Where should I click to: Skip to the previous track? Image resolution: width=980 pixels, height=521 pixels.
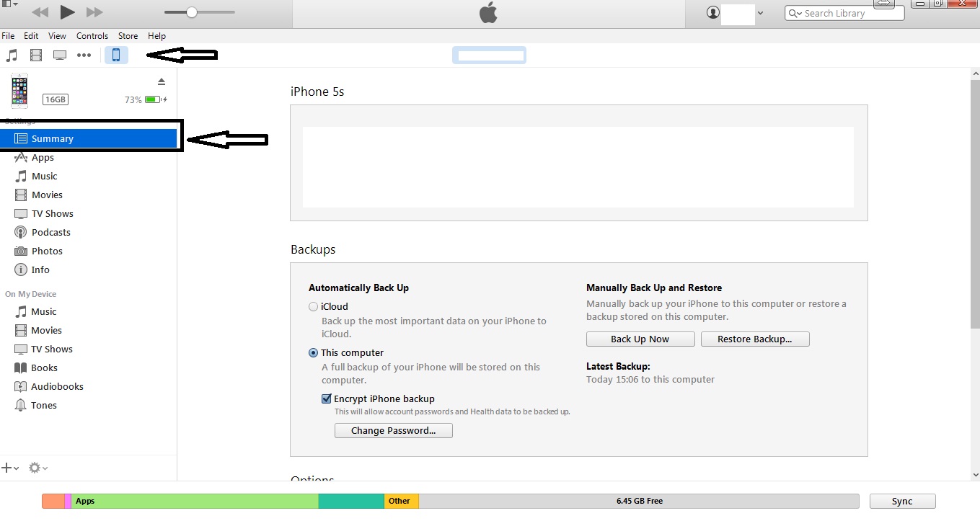40,12
